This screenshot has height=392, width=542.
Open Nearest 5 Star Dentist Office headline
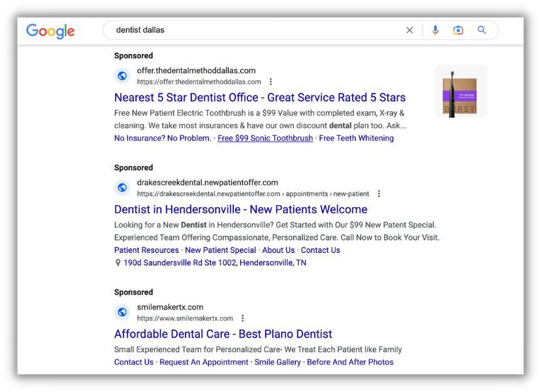coord(260,97)
